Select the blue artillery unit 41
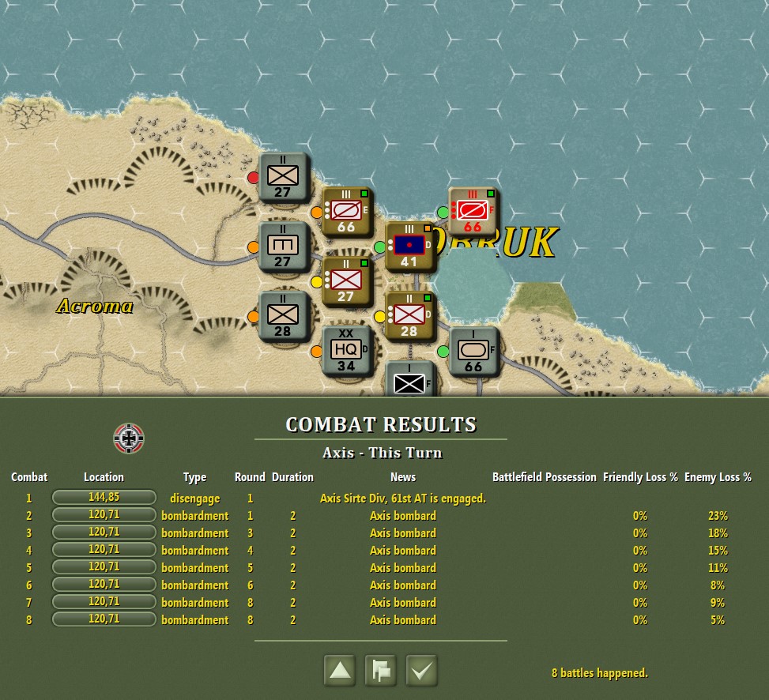 pyautogui.click(x=410, y=247)
